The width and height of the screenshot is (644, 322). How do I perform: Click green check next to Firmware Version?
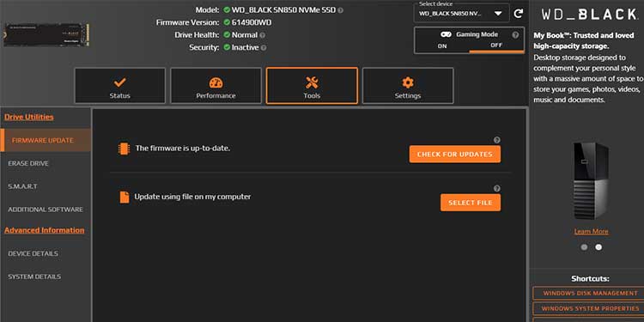(x=227, y=22)
